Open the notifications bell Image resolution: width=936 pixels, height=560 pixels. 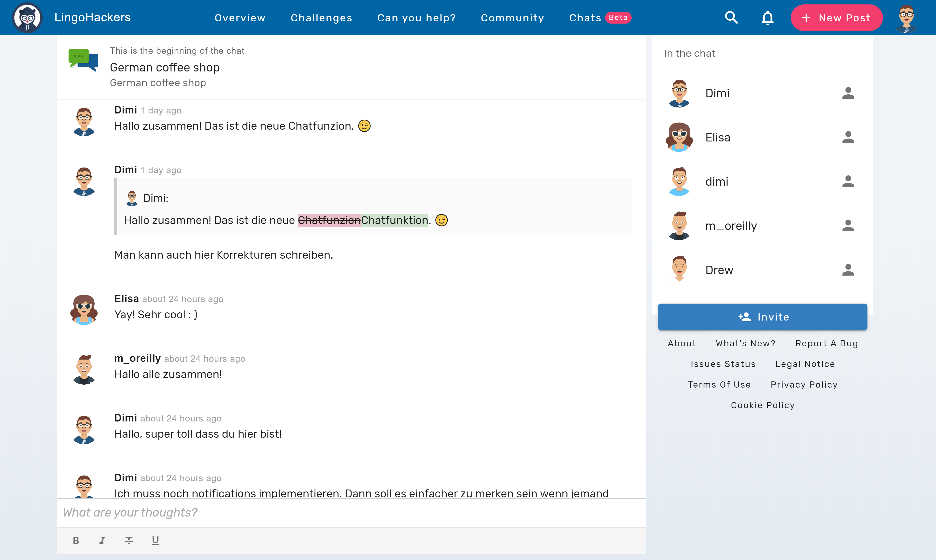[767, 18]
